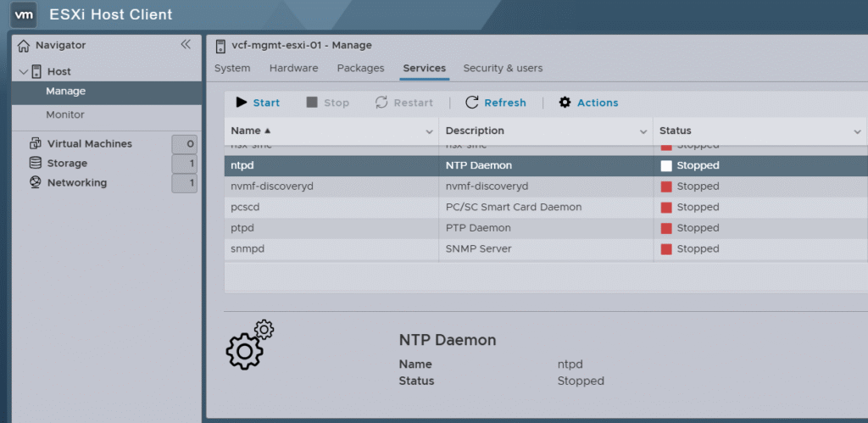The image size is (868, 423).
Task: Select the pcscd service row
Action: [331, 207]
